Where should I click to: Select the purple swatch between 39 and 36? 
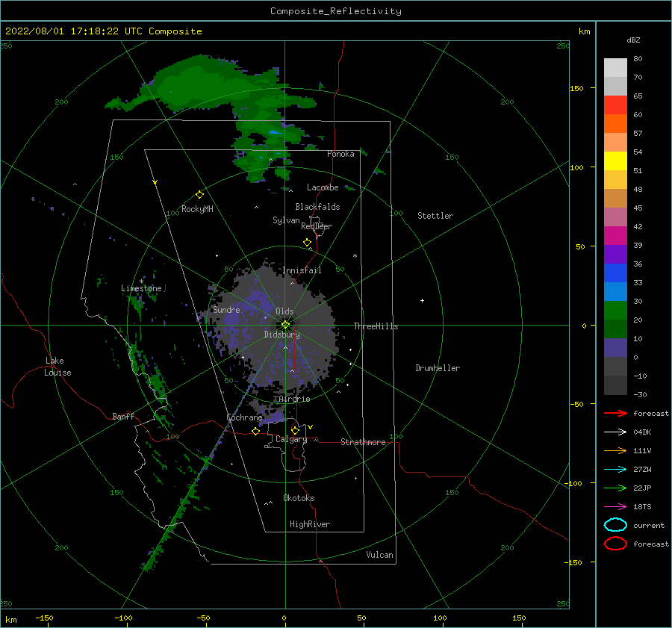[x=615, y=254]
